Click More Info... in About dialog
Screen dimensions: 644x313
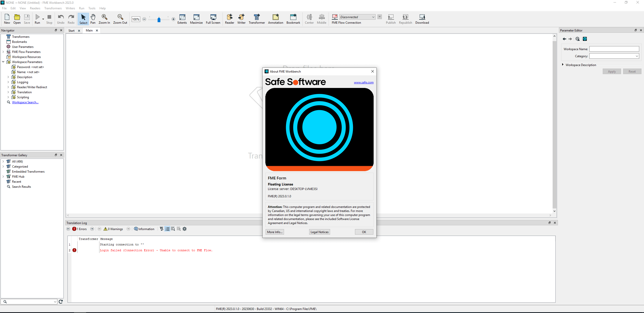pos(275,232)
